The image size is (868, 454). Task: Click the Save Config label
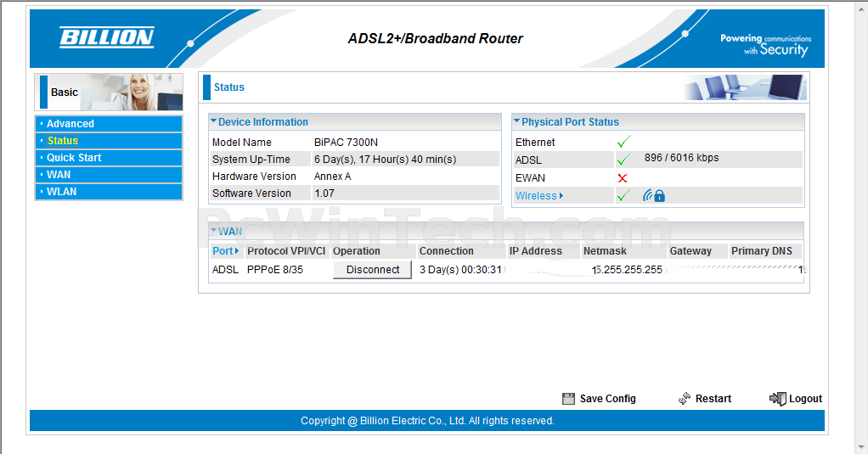[608, 399]
